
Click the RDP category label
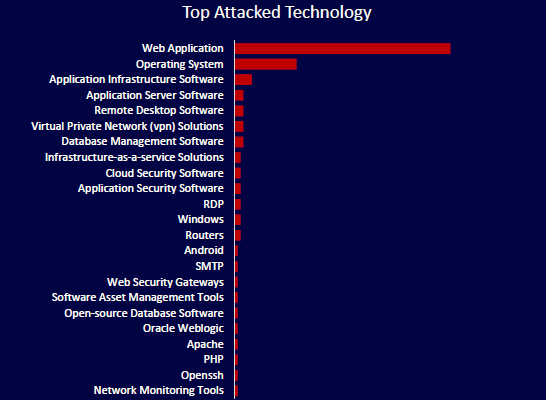[x=213, y=204]
